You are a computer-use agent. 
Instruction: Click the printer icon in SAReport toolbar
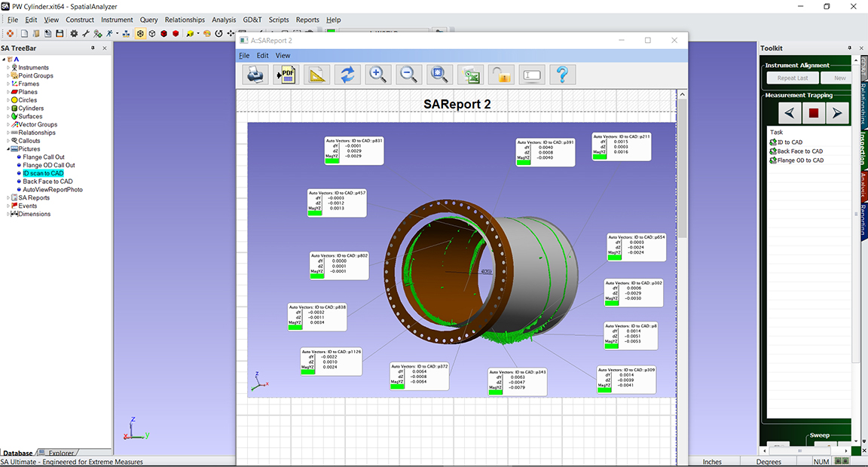(255, 75)
